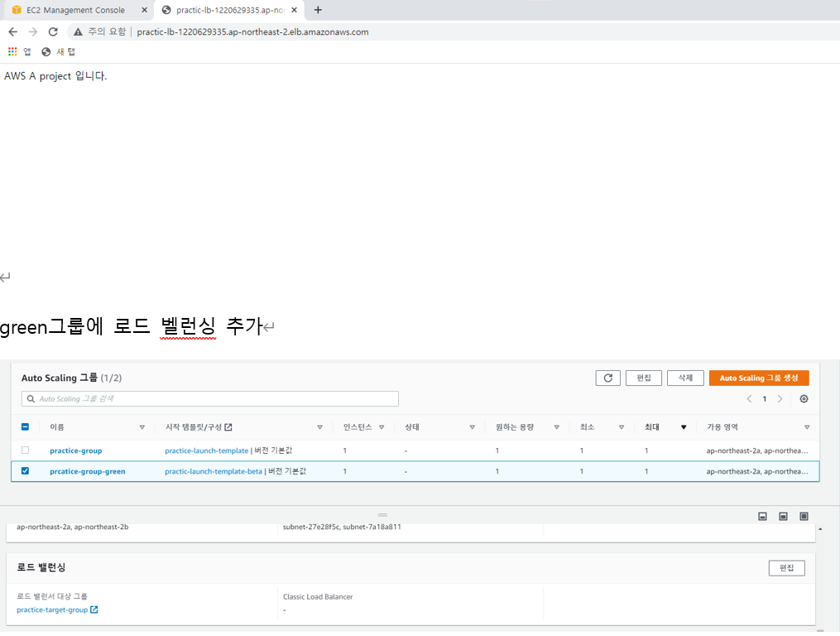Click 편집 in 로드 밸런싱 section
The height and width of the screenshot is (636, 840).
point(786,568)
